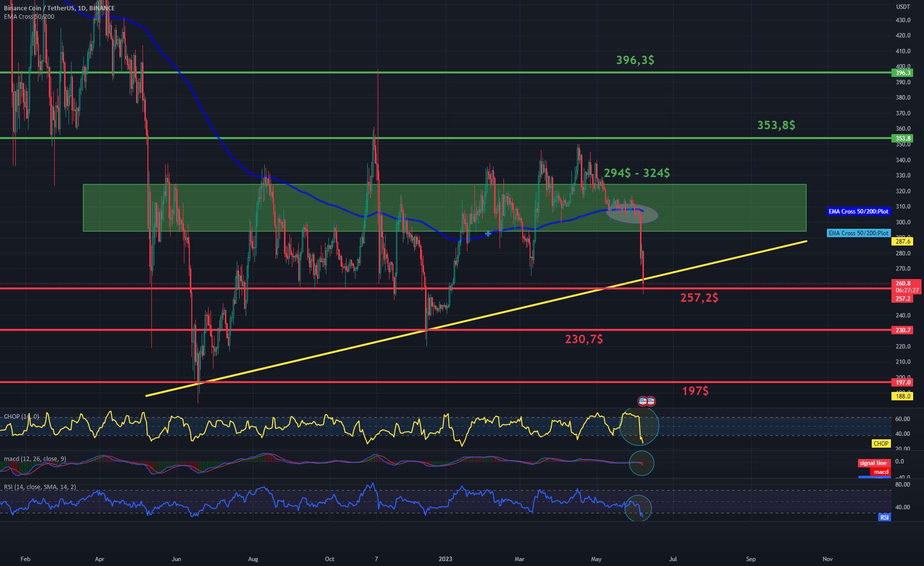Click the May label on the time axis
Screen dimensions: 924x566
click(x=596, y=559)
